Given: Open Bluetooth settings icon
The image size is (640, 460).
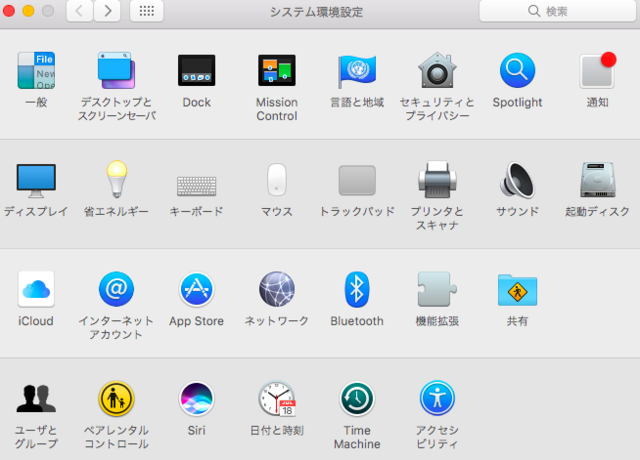Looking at the screenshot, I should tap(357, 290).
